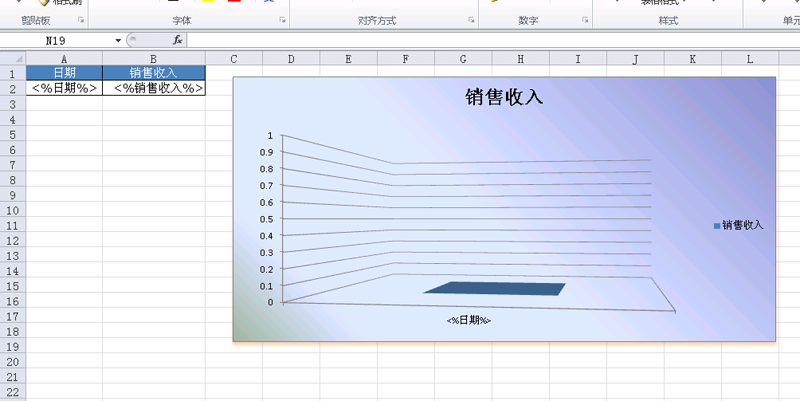The height and width of the screenshot is (401, 800).
Task: Click the 销售收入 legend entry
Action: click(738, 225)
